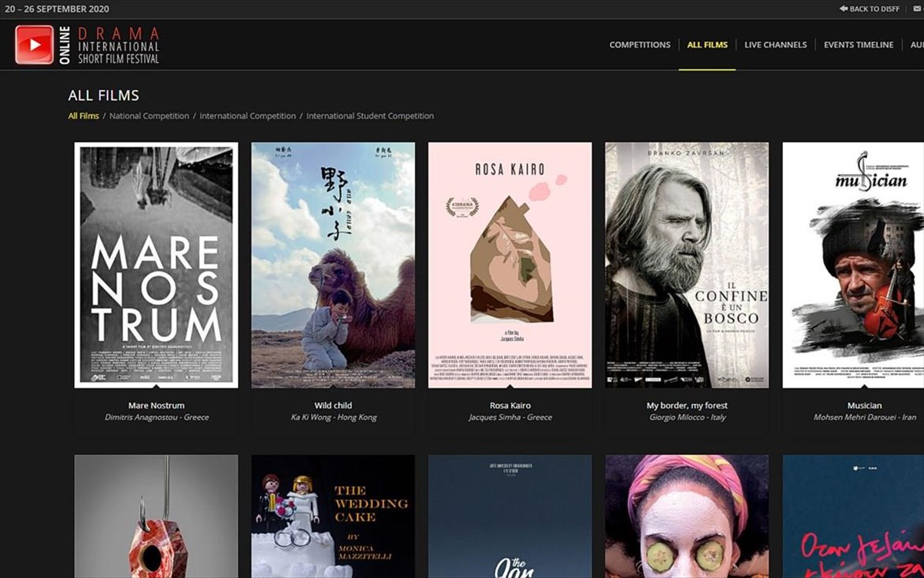
Task: Click the cucumber face mask poster
Action: (687, 516)
